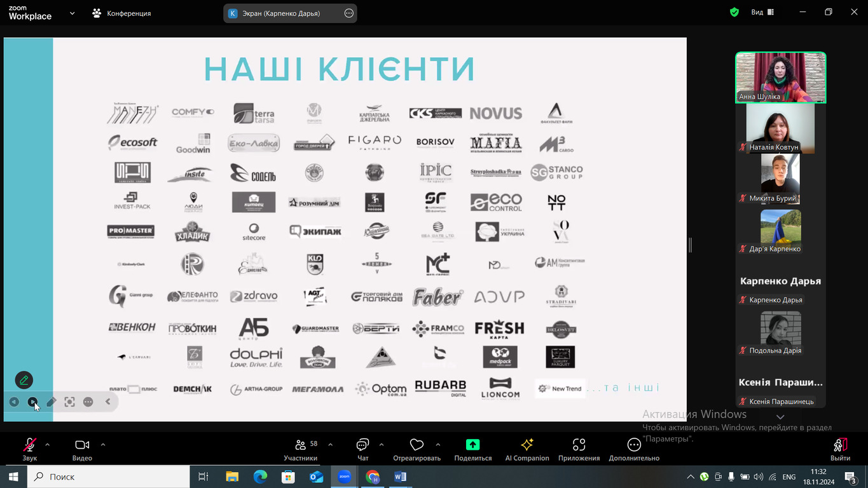Turn on camera with the Видео button
The image size is (868, 488).
click(82, 449)
